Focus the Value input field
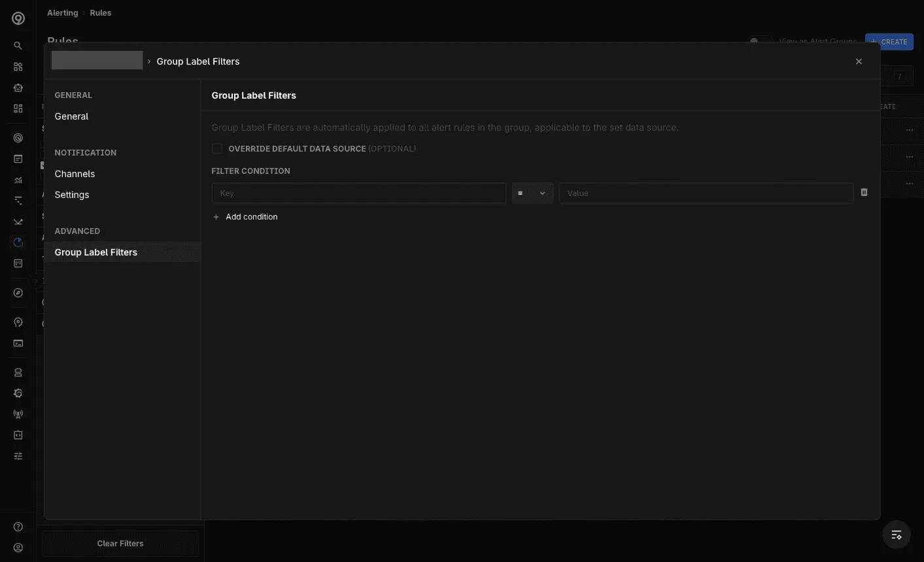The image size is (924, 562). [x=706, y=193]
